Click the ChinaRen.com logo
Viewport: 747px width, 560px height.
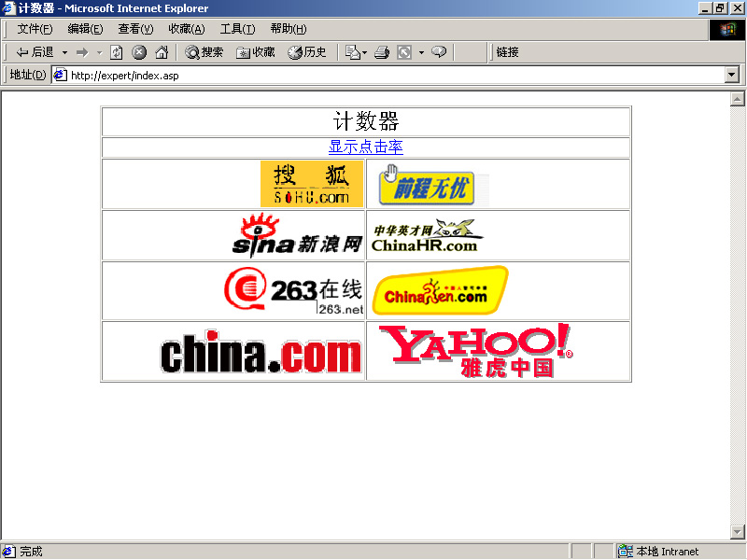click(x=441, y=290)
